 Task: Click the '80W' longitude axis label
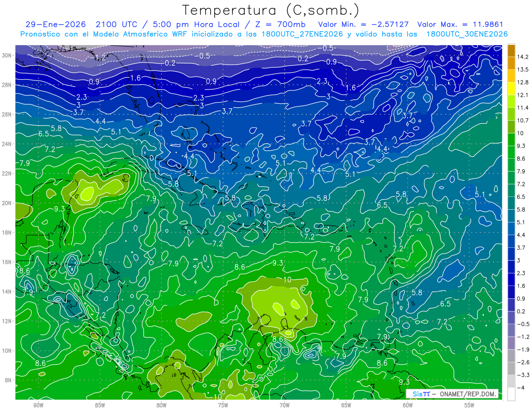pyautogui.click(x=161, y=405)
